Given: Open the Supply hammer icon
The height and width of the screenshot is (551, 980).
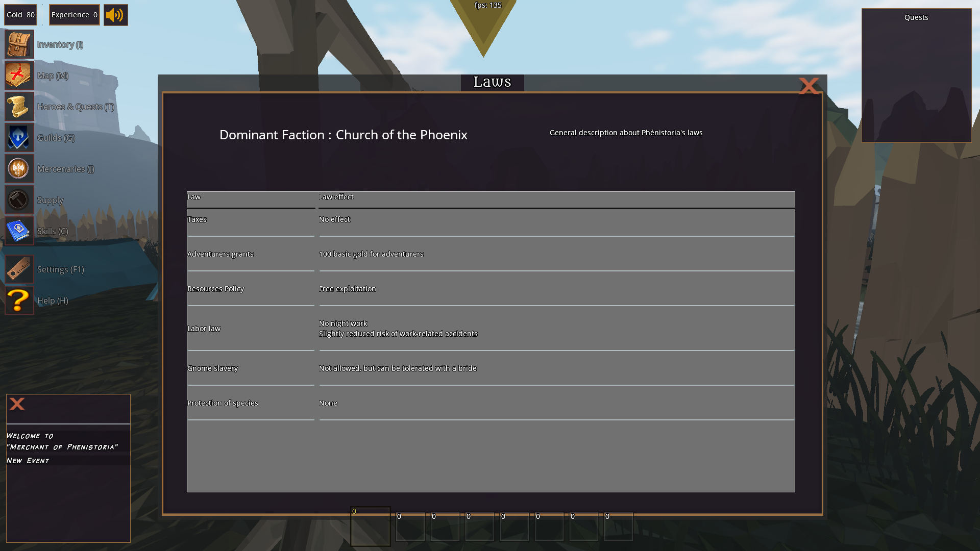Looking at the screenshot, I should point(19,200).
